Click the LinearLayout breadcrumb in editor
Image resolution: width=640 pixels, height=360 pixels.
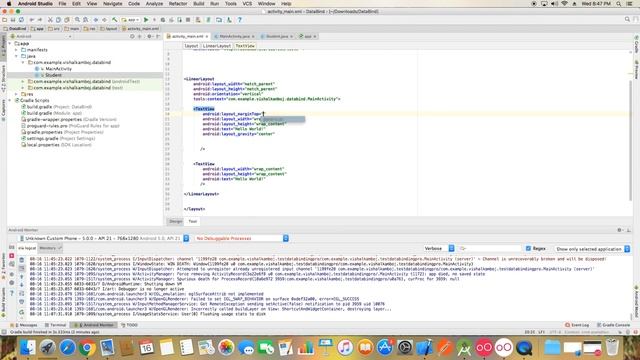217,46
